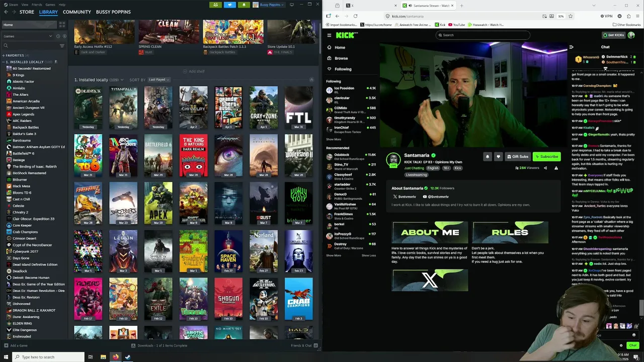Send message with green Chat button
This screenshot has height=362, width=644.
tap(632, 345)
